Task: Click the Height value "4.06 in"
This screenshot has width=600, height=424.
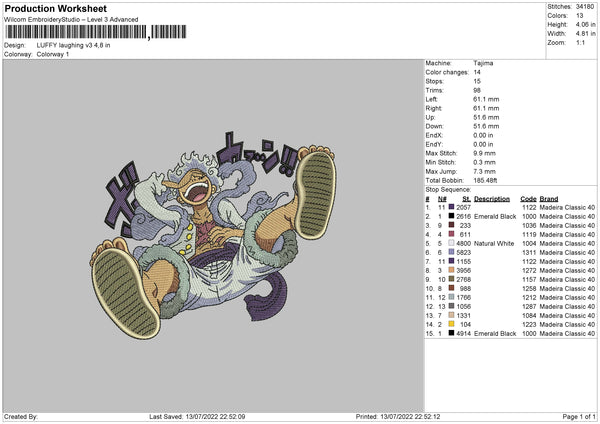Action: click(585, 24)
